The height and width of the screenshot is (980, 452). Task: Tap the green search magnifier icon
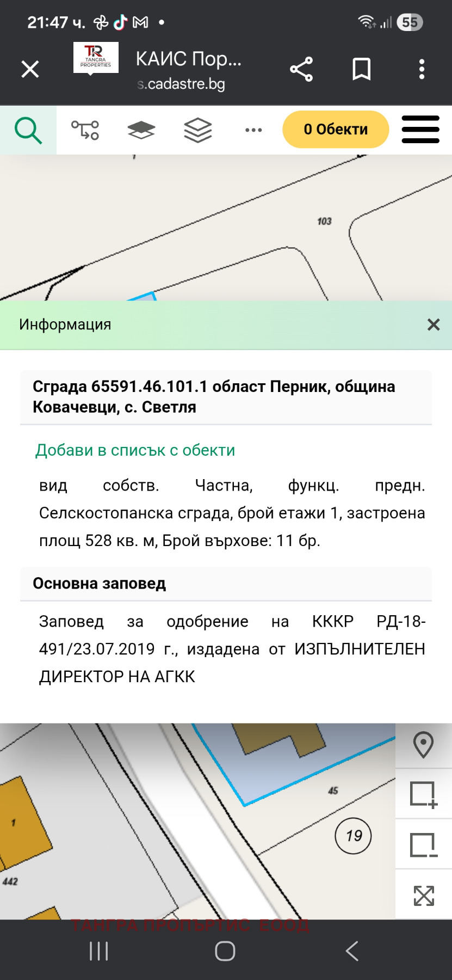click(28, 131)
